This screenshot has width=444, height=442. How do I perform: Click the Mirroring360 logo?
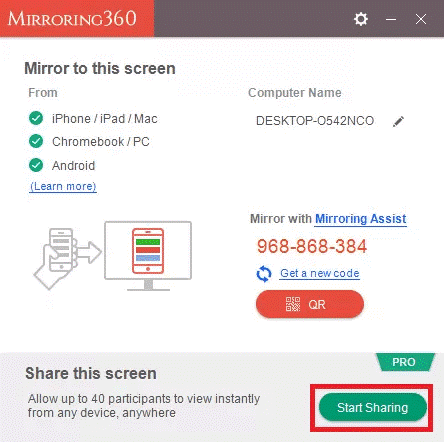point(72,18)
